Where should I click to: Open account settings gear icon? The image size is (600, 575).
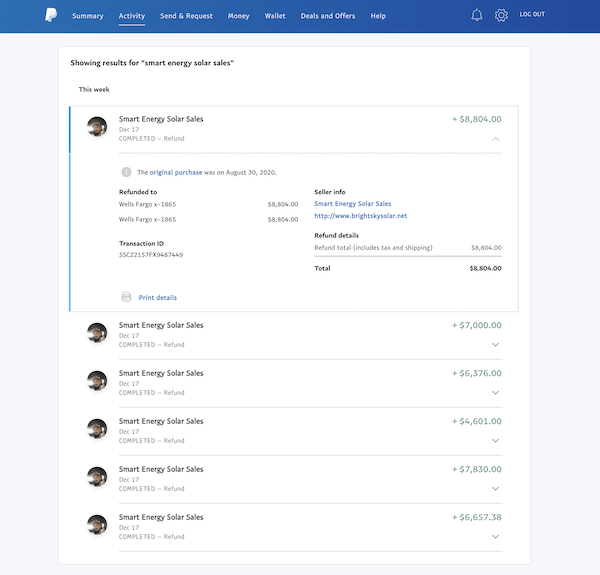pyautogui.click(x=501, y=15)
